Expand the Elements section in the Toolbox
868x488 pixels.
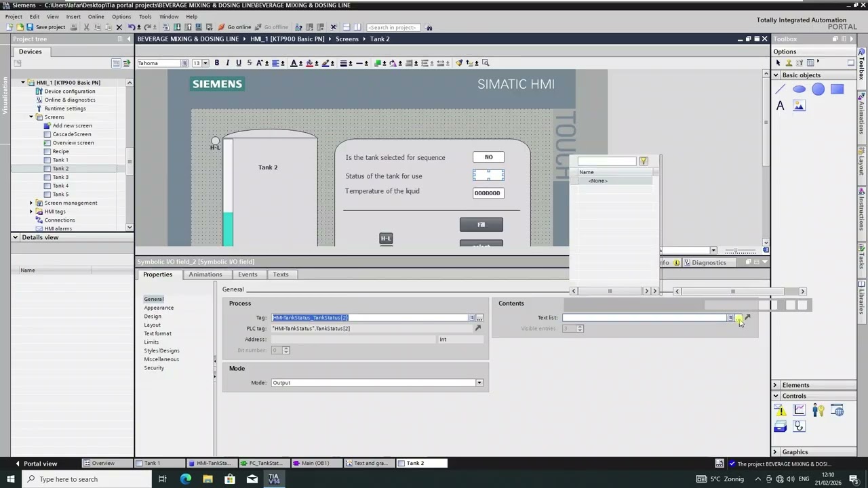point(775,385)
